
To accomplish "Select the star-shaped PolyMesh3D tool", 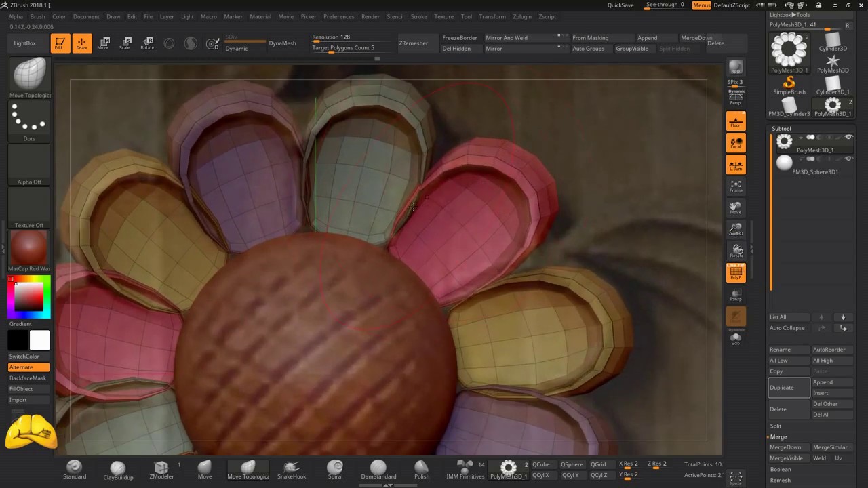I will coord(833,64).
